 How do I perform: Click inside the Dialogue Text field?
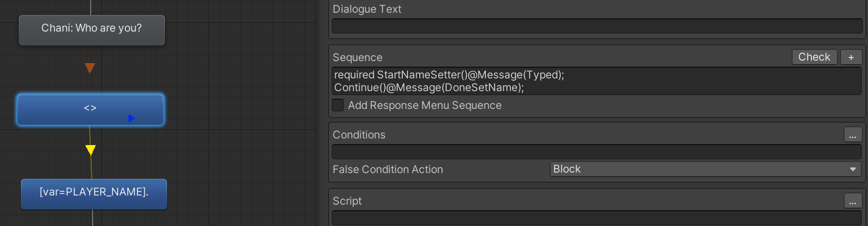pyautogui.click(x=597, y=26)
